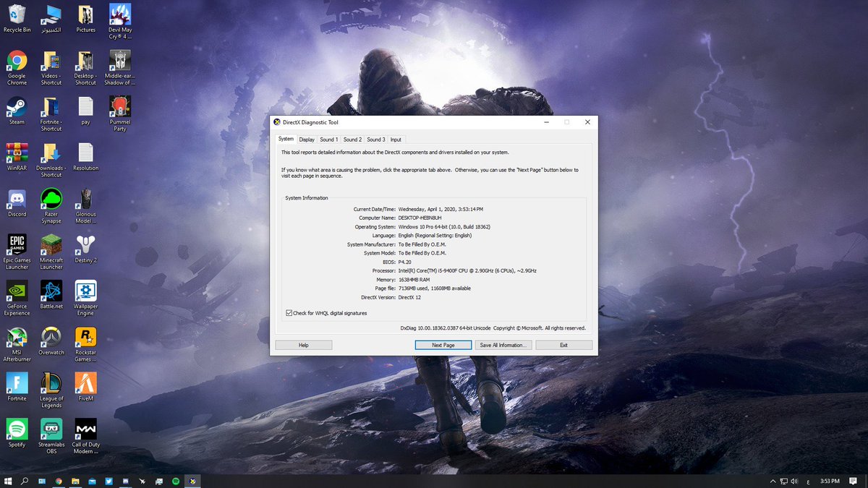Select the Spotify desktop icon
Image resolution: width=868 pixels, height=488 pixels.
click(17, 433)
